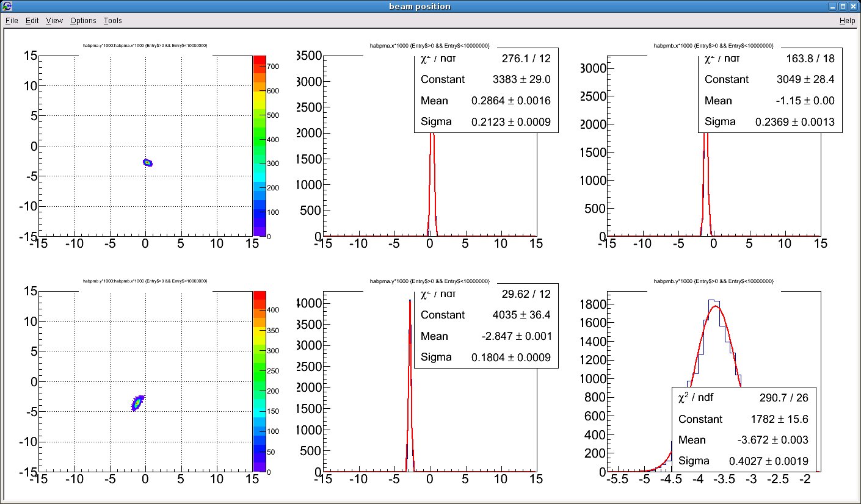Select Constant 1782 ± 15.6 entry

tap(743, 419)
